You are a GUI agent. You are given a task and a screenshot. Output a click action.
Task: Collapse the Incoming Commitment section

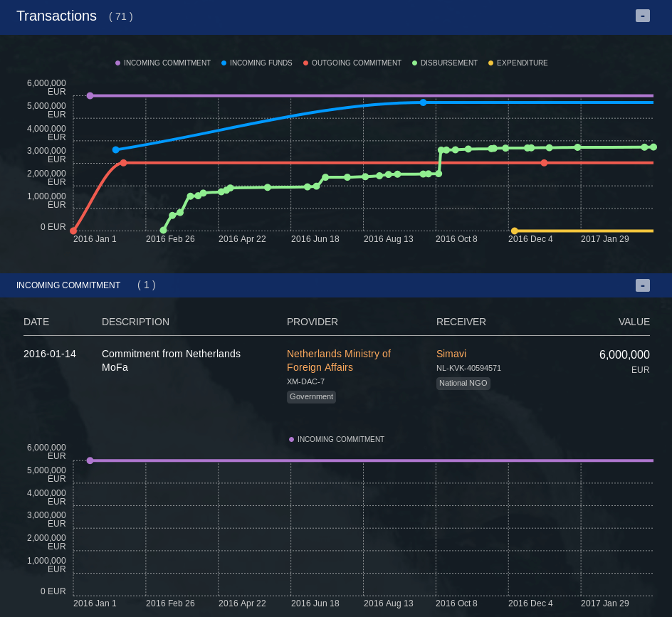tap(642, 285)
